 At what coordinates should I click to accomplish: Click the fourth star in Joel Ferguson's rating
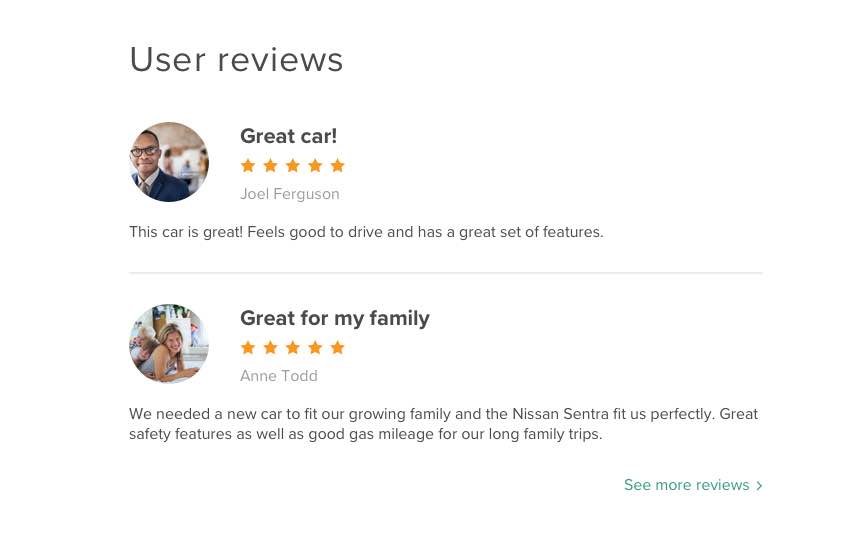click(x=315, y=165)
